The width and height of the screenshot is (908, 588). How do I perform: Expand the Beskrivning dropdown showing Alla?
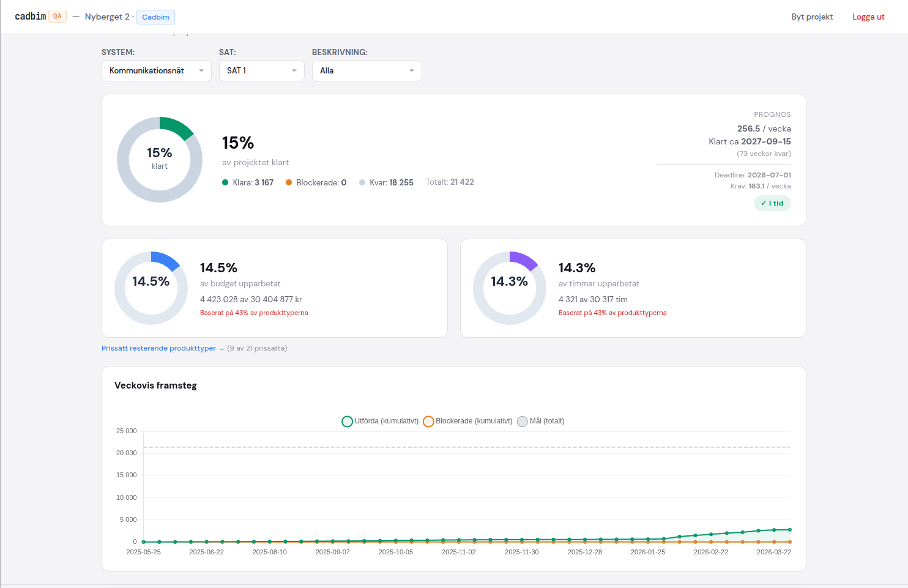pyautogui.click(x=367, y=71)
